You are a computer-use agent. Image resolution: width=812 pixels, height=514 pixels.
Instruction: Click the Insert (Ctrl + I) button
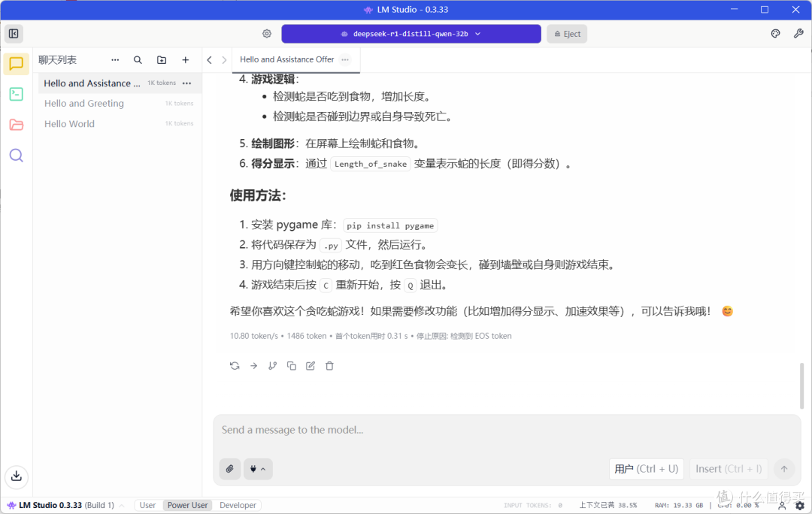(x=729, y=469)
